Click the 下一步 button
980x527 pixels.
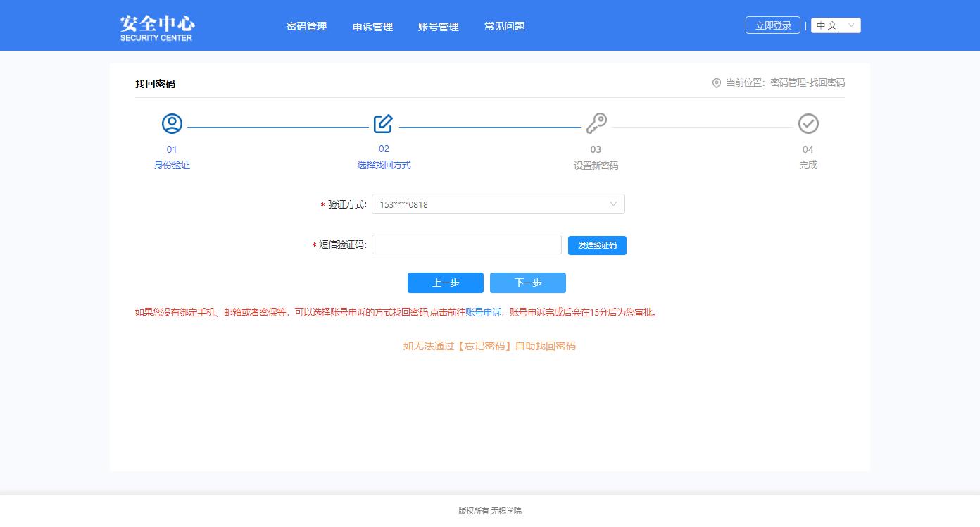[527, 283]
